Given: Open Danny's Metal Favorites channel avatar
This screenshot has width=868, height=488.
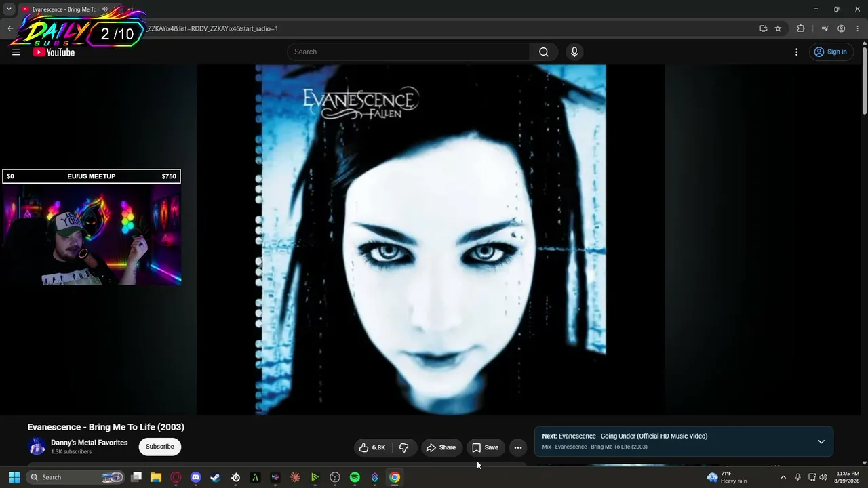Looking at the screenshot, I should point(37,447).
